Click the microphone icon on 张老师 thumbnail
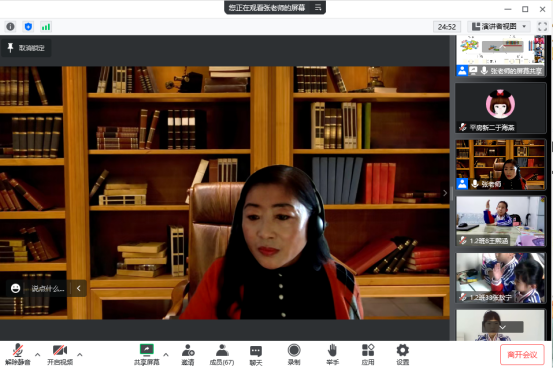 tap(475, 184)
